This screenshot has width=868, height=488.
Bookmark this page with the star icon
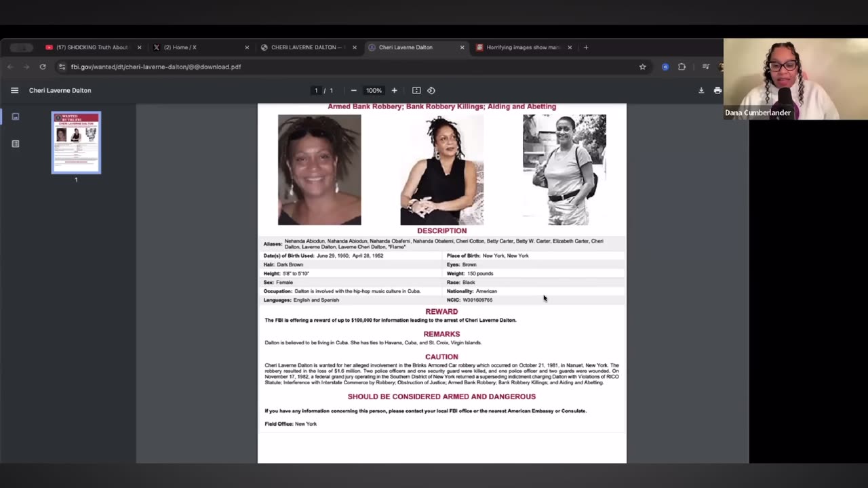pyautogui.click(x=642, y=66)
